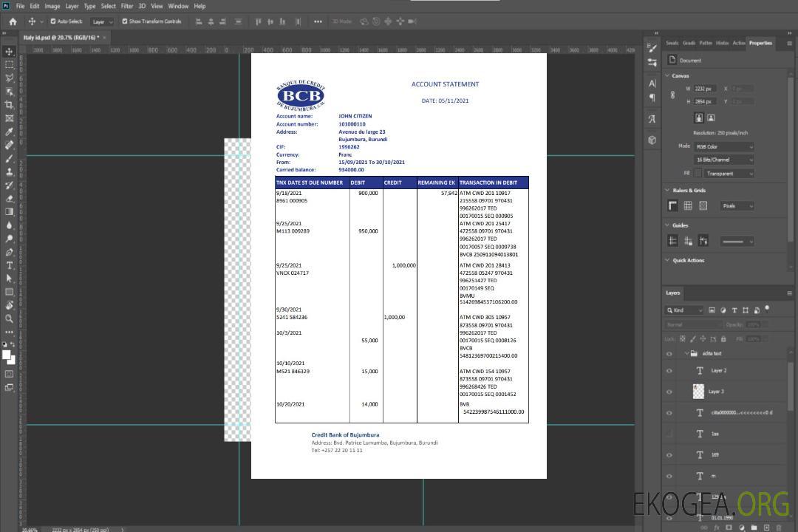Collapse the Rulers & Grids section
The width and height of the screenshot is (798, 532).
667,190
